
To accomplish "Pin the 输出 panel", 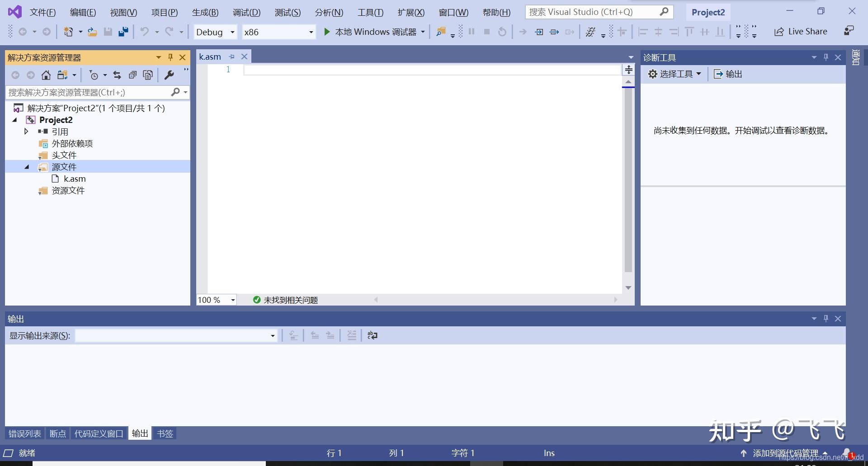I will pos(826,318).
